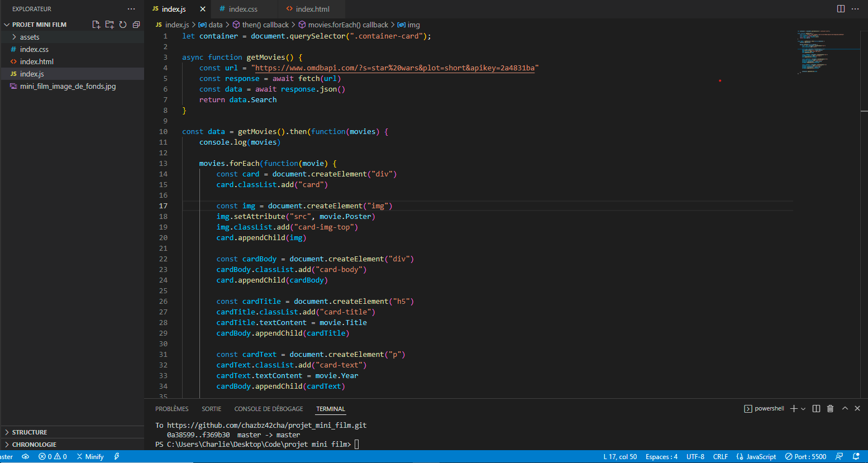Screen dimensions: 868x463
Task: Kill the terminal with trash icon
Action: [x=830, y=409]
